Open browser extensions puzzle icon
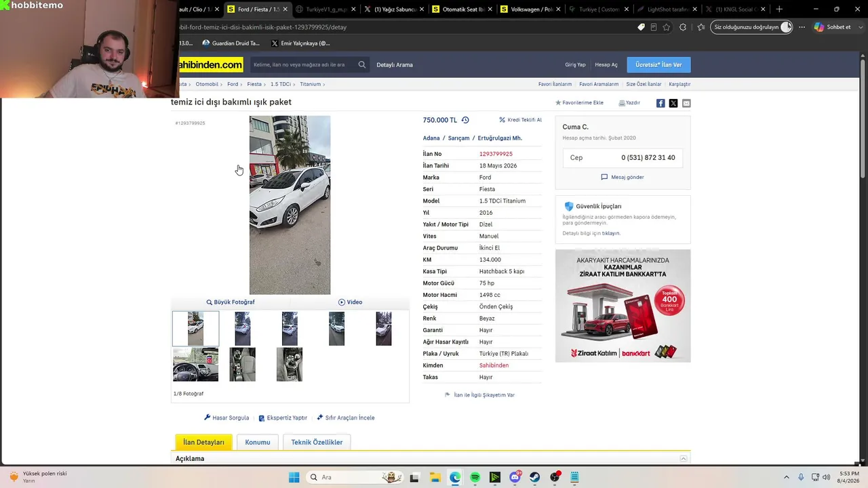This screenshot has width=868, height=488. pyautogui.click(x=683, y=27)
